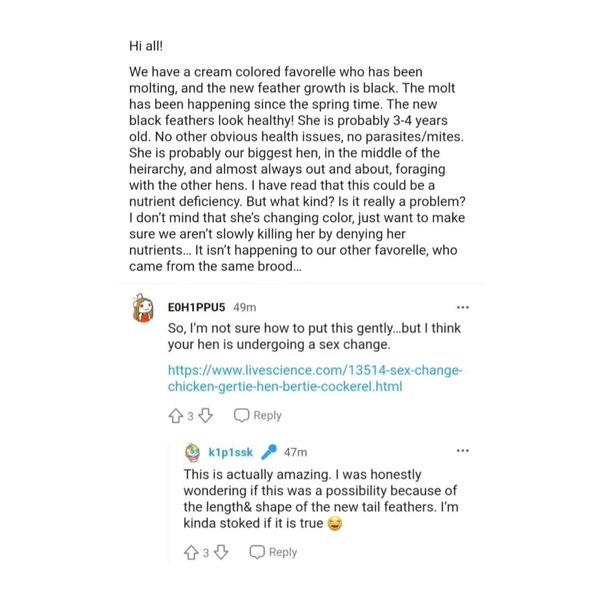Image resolution: width=600 pixels, height=600 pixels.
Task: Click the original poster microphone icon
Action: point(269,452)
